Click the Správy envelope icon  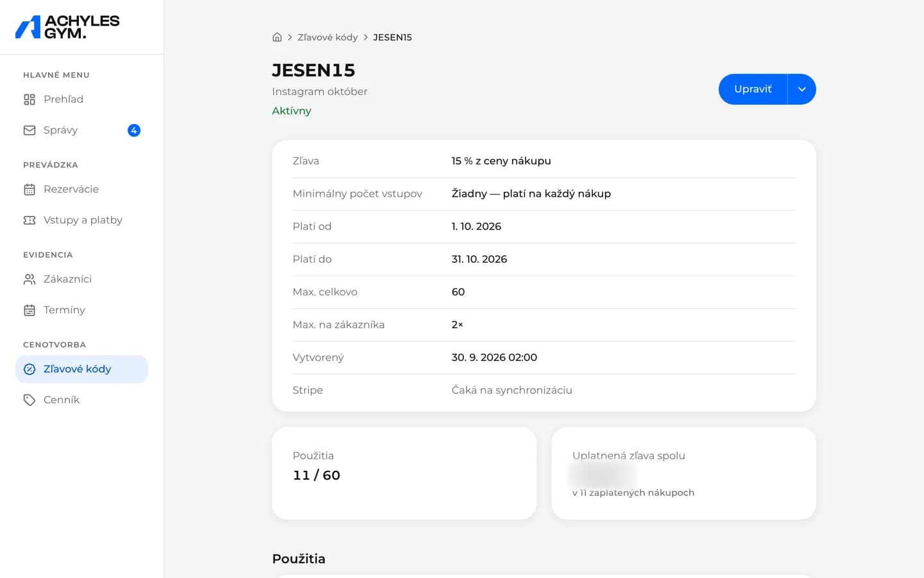[x=30, y=130]
